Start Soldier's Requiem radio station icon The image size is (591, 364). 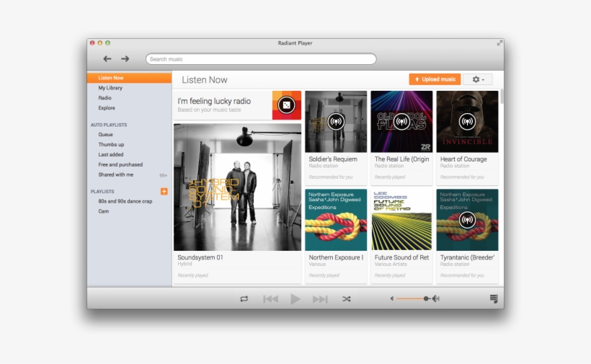336,122
